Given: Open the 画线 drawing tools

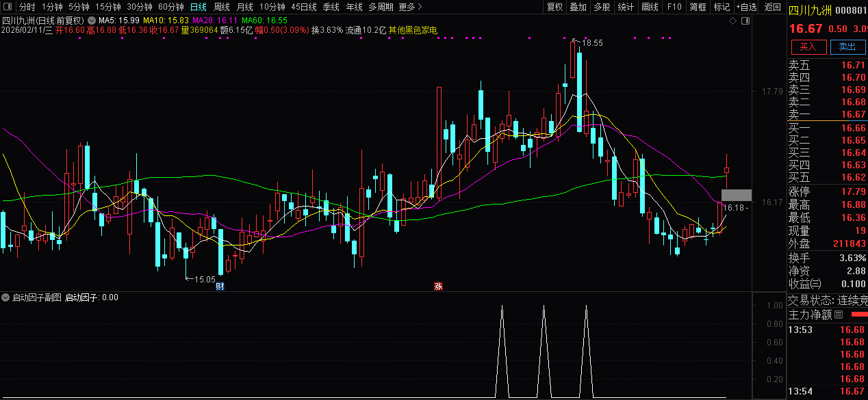Looking at the screenshot, I should pyautogui.click(x=650, y=7).
